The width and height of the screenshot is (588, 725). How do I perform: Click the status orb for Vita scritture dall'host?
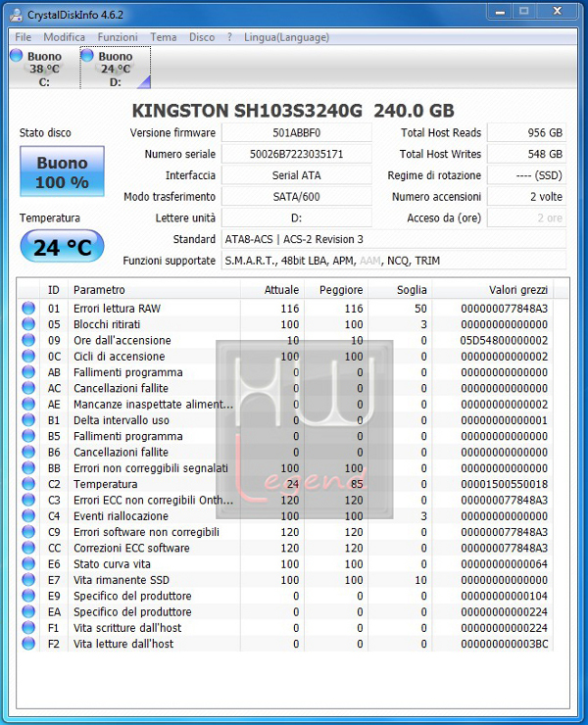[x=28, y=627]
